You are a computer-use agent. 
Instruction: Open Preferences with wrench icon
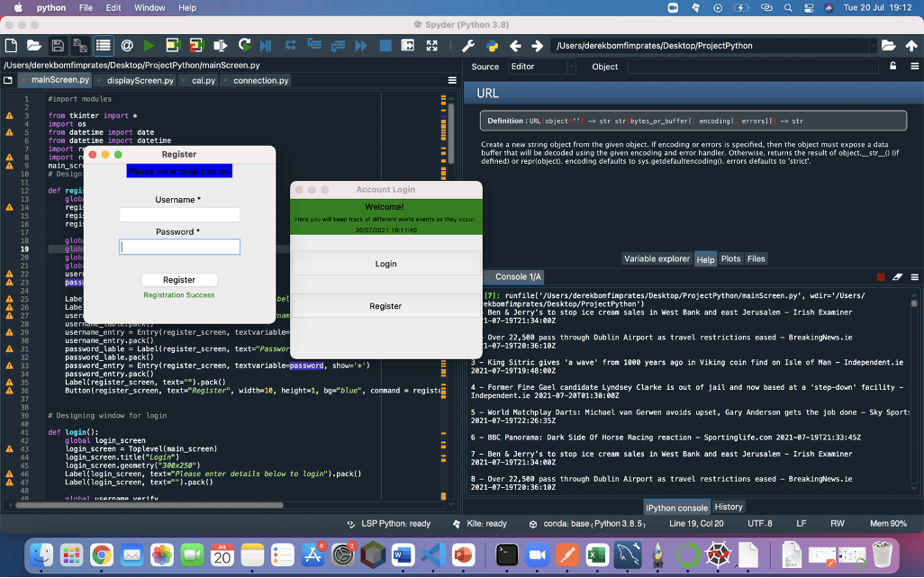468,45
